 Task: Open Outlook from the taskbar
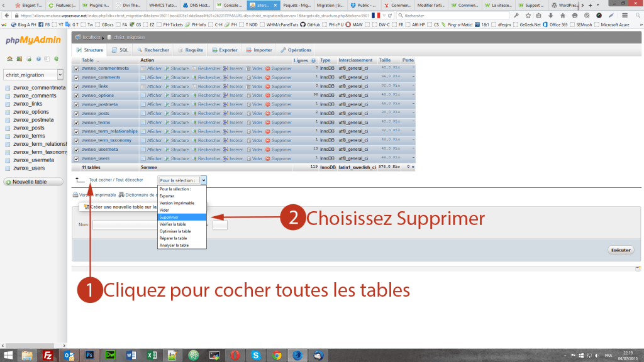coord(69,356)
